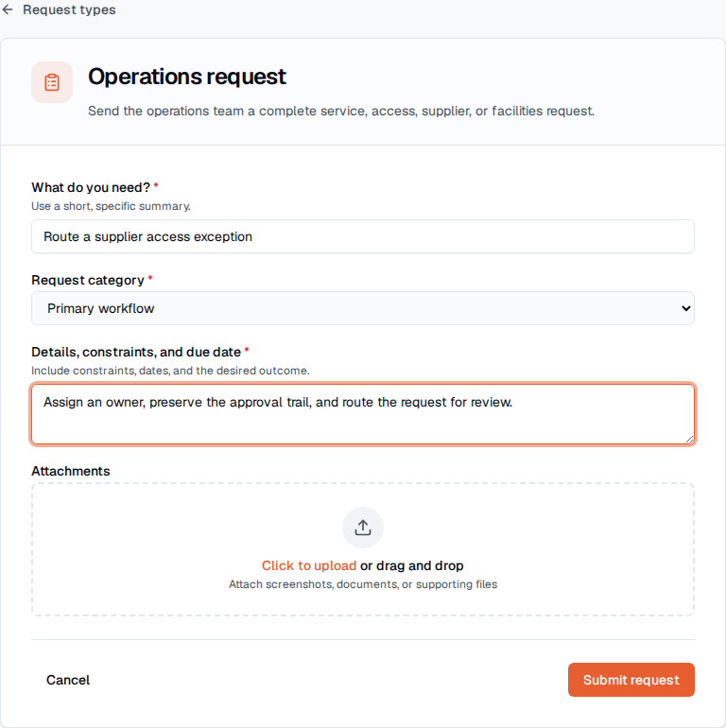Click the attachments drag and drop zone
726x728 pixels.
(x=363, y=549)
